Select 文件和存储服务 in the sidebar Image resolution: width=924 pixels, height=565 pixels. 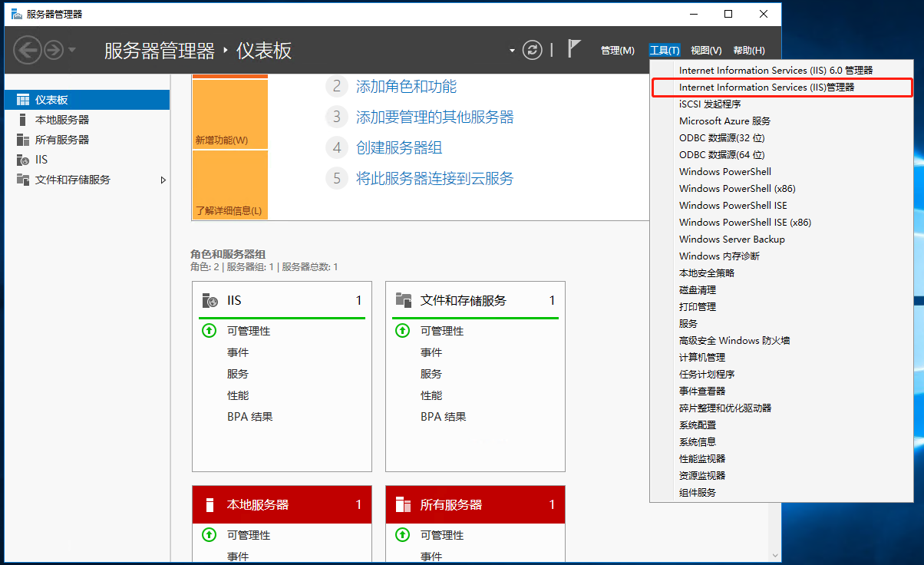[87, 180]
